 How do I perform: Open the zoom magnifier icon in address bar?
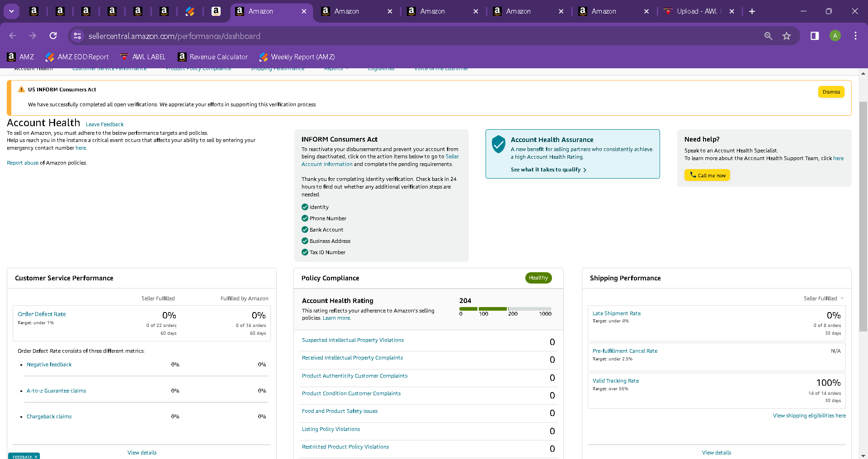[768, 36]
